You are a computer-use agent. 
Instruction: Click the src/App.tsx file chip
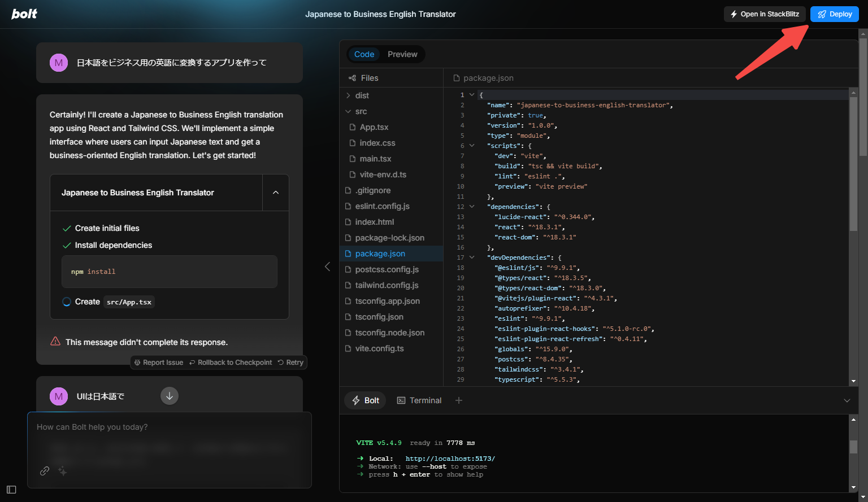(x=129, y=302)
